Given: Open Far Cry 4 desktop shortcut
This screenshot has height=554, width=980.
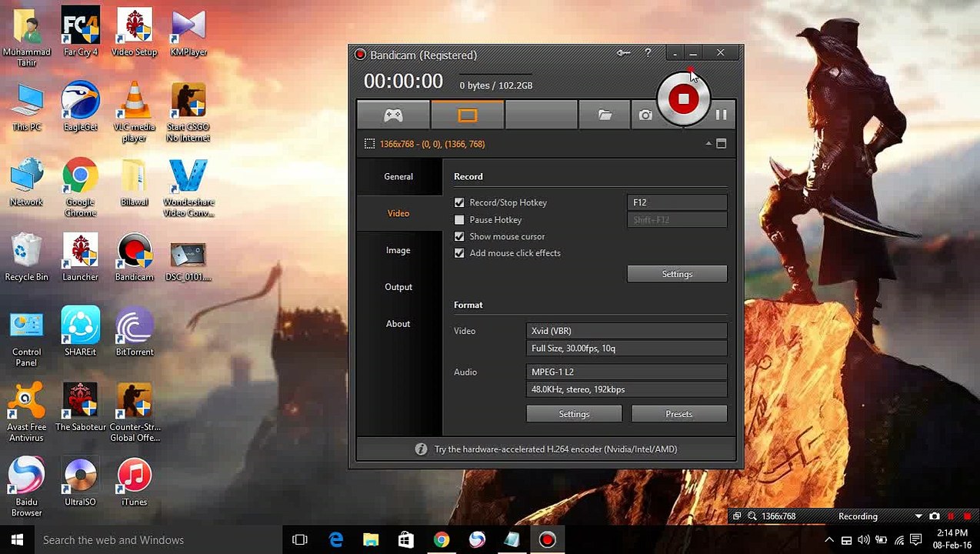Looking at the screenshot, I should point(81,33).
